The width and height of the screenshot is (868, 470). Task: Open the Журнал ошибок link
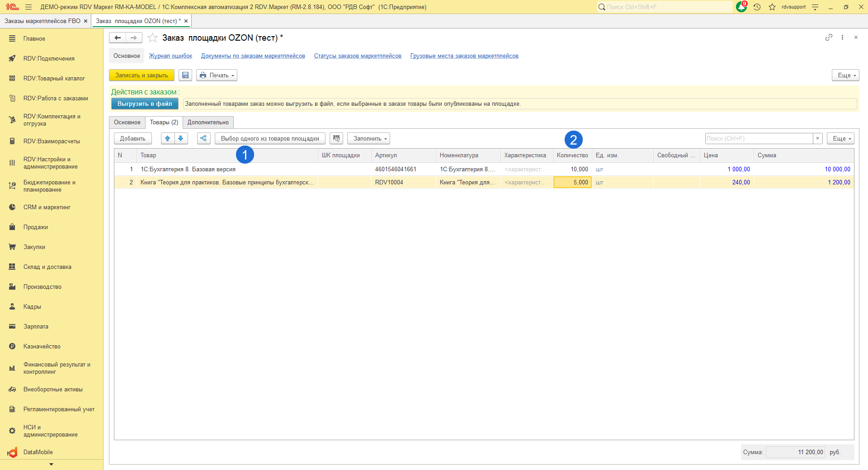pyautogui.click(x=170, y=56)
